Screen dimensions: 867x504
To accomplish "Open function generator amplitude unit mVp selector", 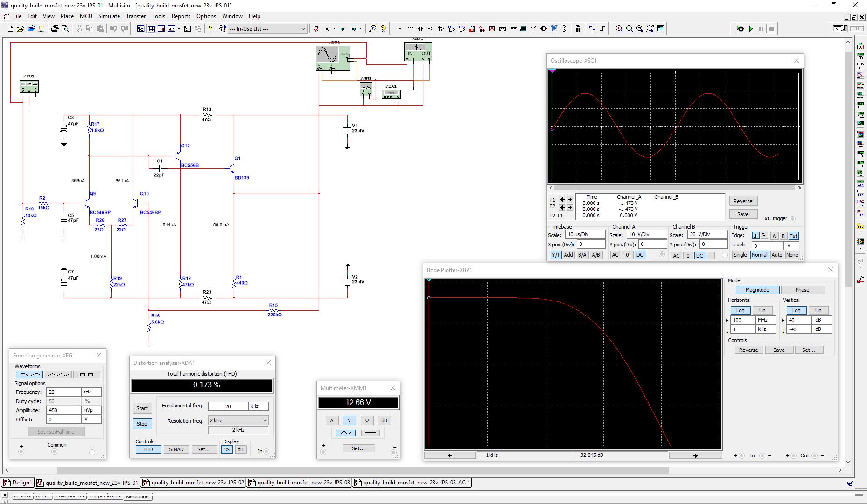I will point(91,410).
